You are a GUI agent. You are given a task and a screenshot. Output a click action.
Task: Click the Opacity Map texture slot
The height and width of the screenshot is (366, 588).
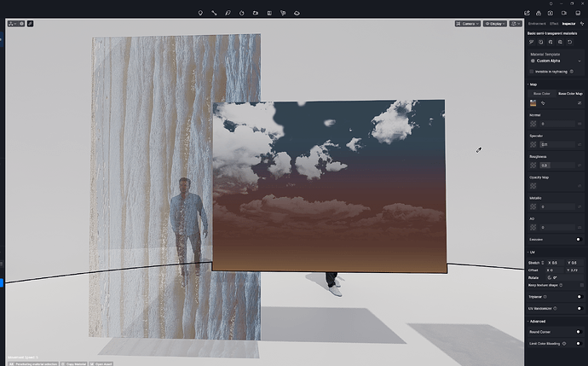point(533,186)
